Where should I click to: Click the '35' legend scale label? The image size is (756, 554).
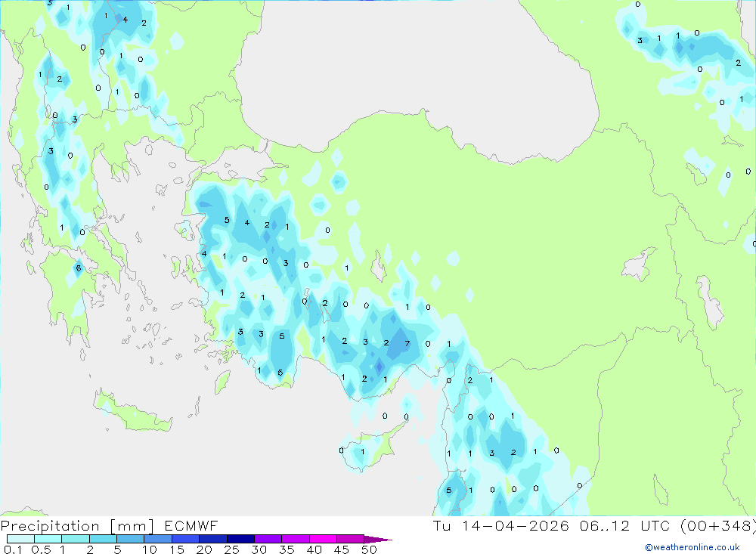click(287, 549)
